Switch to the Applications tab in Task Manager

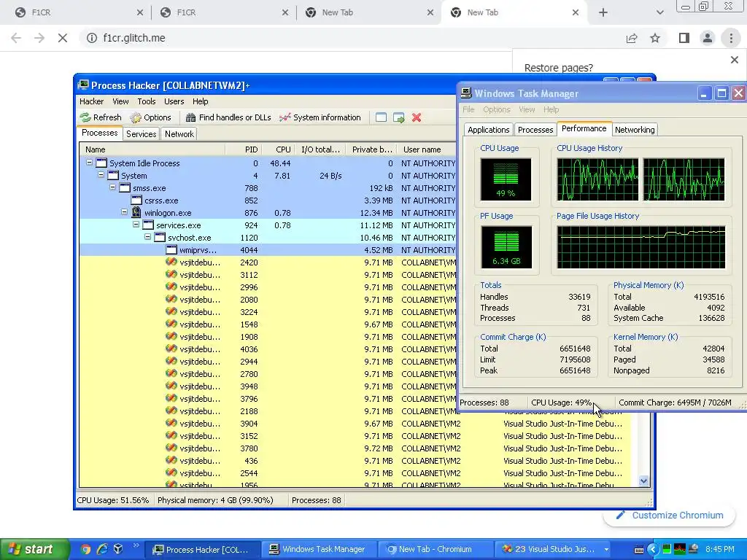(x=488, y=130)
